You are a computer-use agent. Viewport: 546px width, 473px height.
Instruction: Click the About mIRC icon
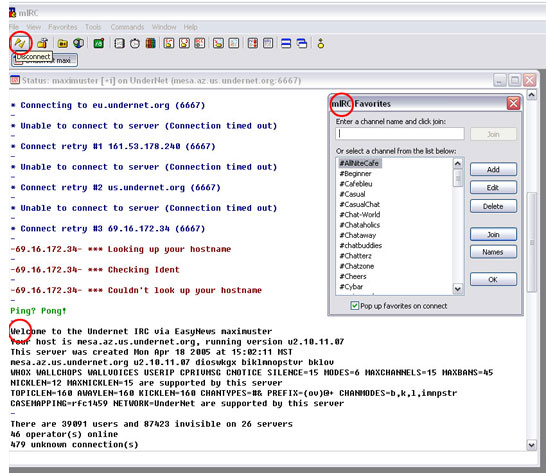tap(321, 44)
